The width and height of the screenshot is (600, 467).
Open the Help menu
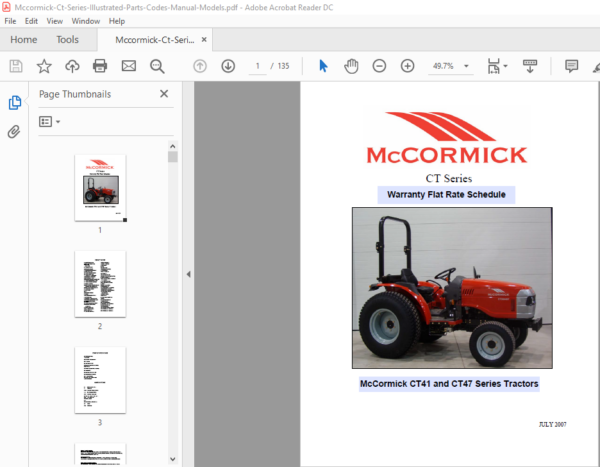click(x=117, y=21)
